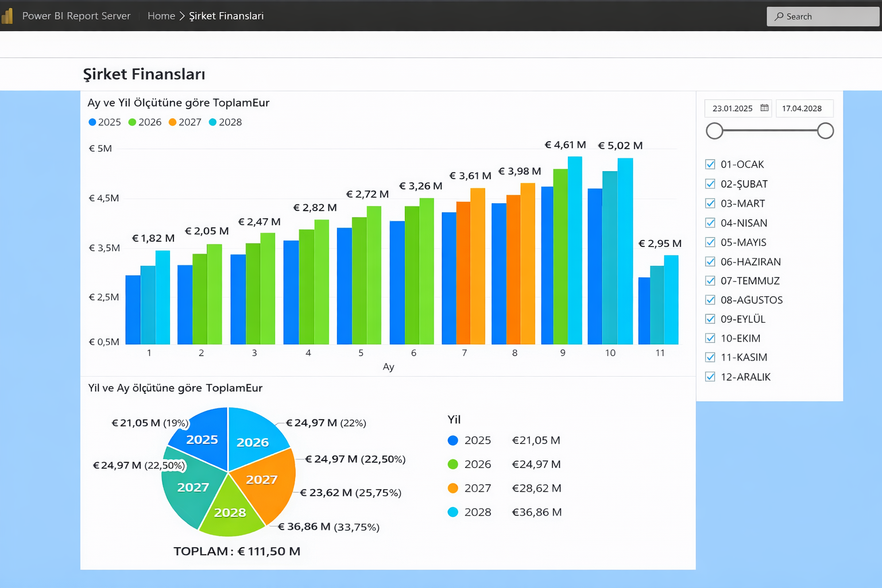Select Şirket Finansları in the breadcrumb
The width and height of the screenshot is (882, 588).
pyautogui.click(x=226, y=16)
